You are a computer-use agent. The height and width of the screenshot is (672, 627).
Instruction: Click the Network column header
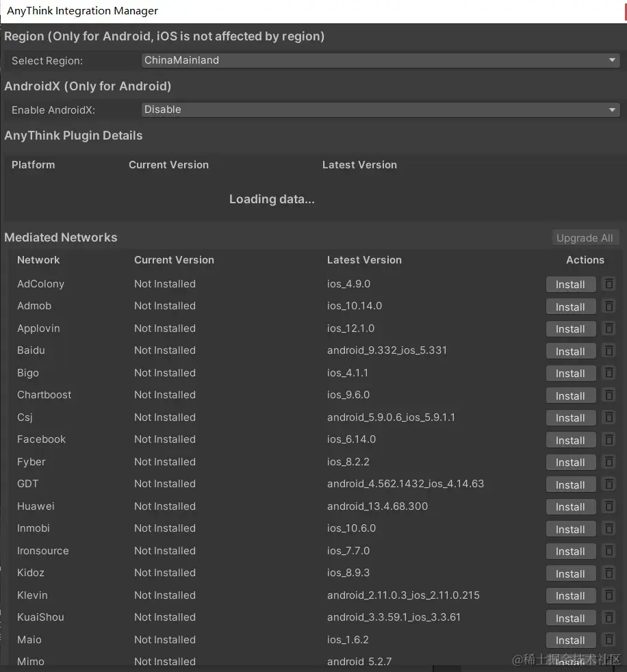point(38,260)
